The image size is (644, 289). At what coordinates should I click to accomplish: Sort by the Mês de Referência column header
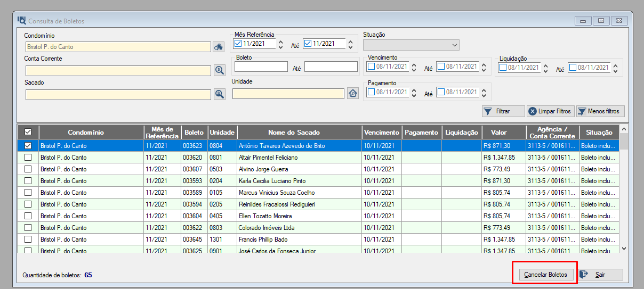[163, 132]
